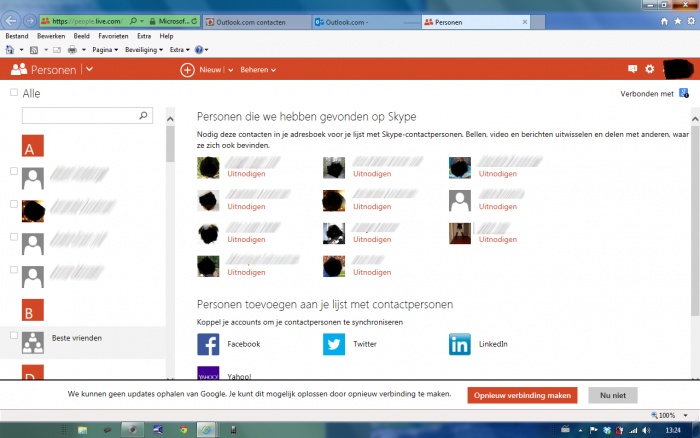Click the LinkedIn account link text
This screenshot has height=438, width=700.
click(x=493, y=344)
